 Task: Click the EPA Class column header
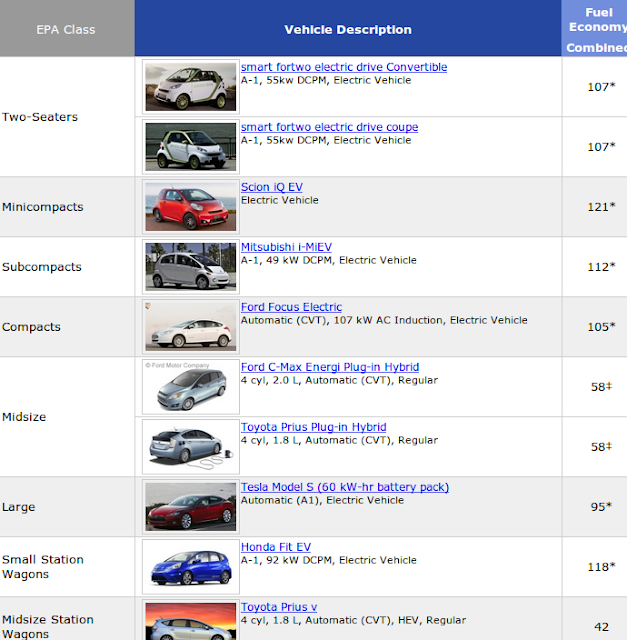click(67, 28)
